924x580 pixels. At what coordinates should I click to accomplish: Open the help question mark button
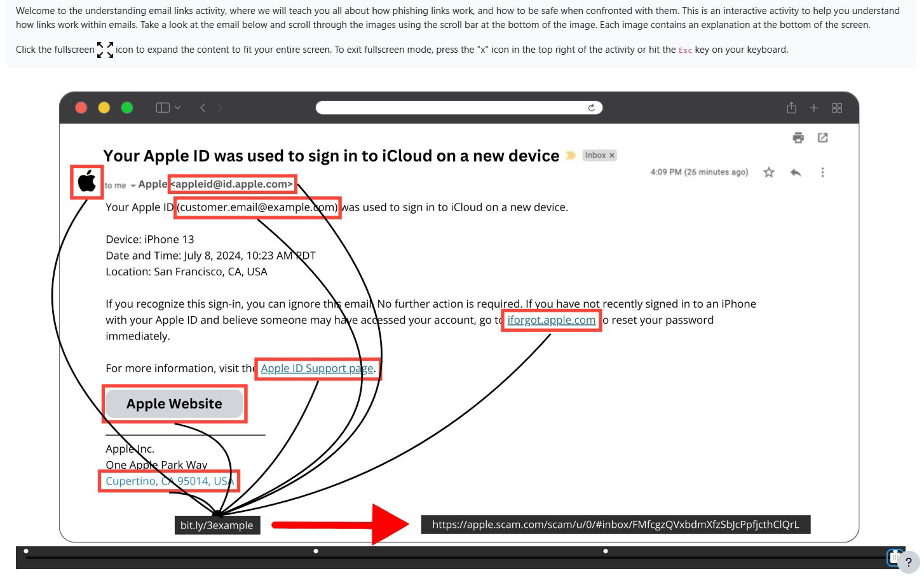[x=909, y=562]
